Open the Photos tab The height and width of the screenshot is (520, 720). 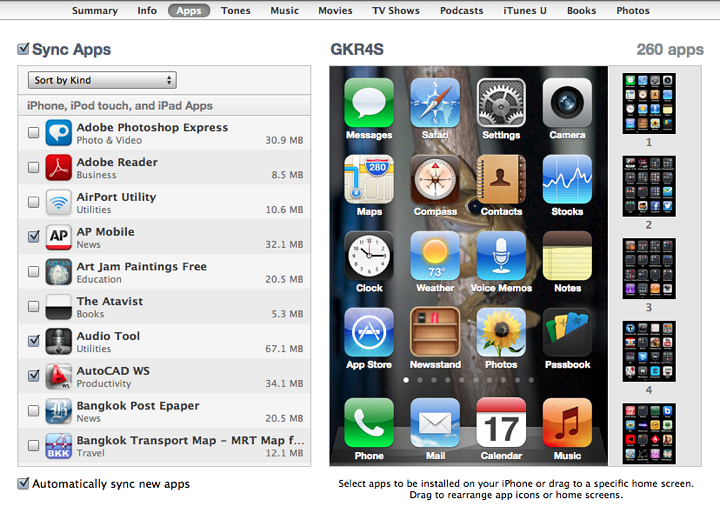633,11
